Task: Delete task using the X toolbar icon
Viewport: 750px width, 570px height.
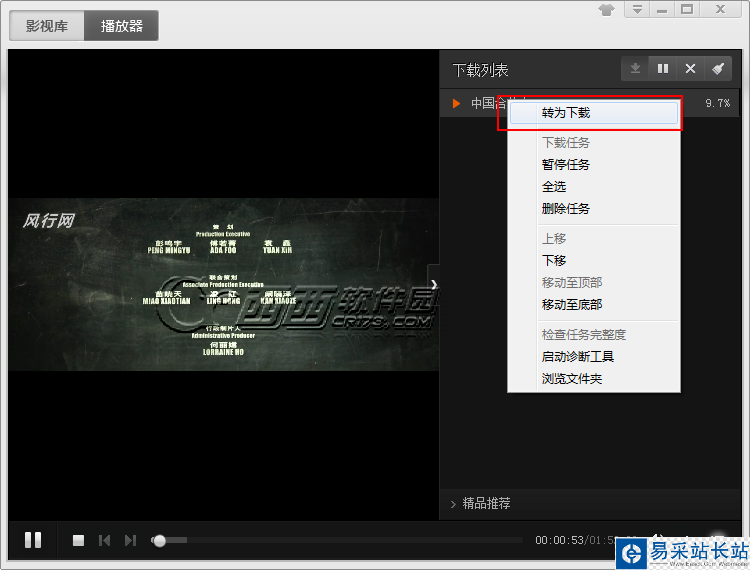Action: (x=690, y=69)
